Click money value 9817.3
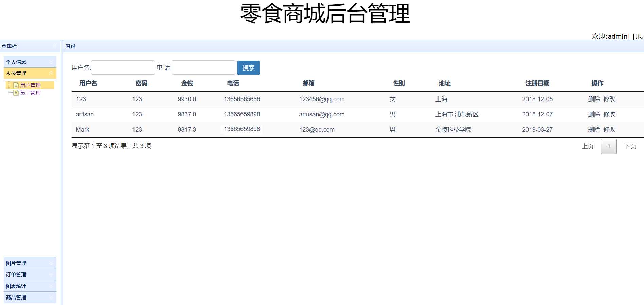 (187, 130)
